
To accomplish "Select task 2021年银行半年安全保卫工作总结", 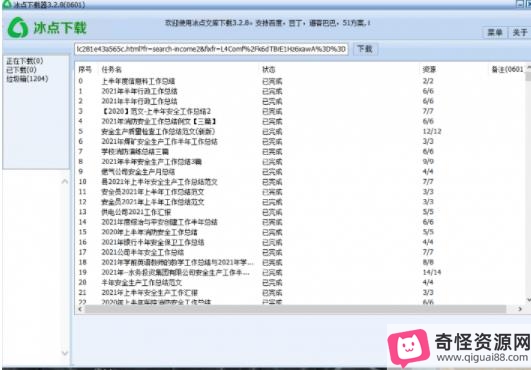I will 153,242.
